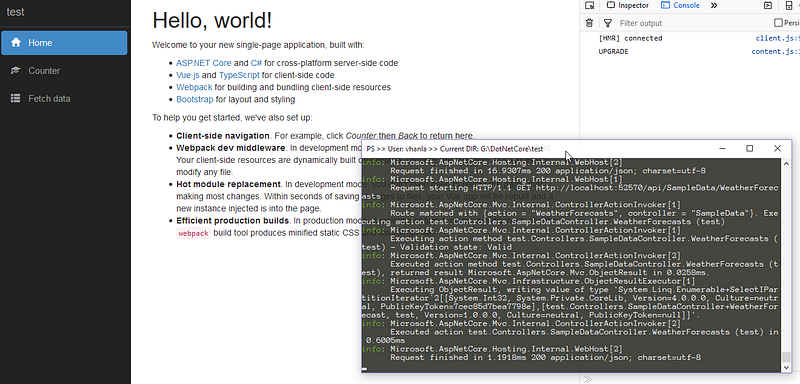Follow the Vue.js link
Viewport: 800px width, 384px height.
click(188, 75)
